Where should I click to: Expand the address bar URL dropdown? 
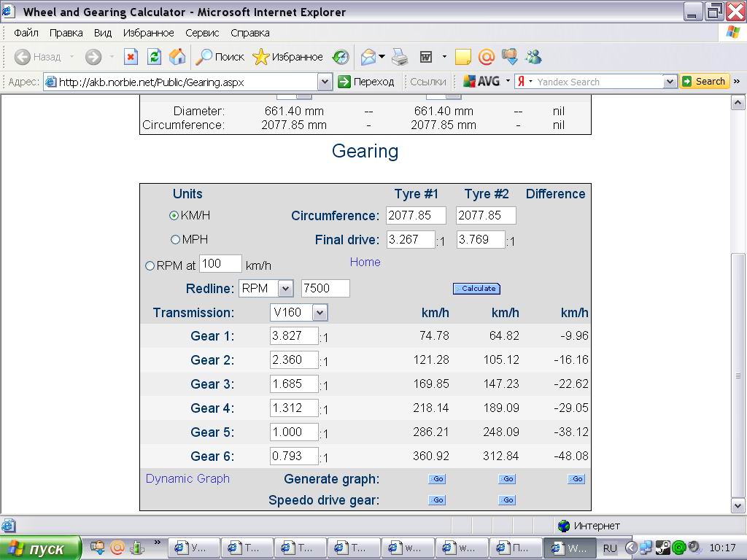click(325, 82)
